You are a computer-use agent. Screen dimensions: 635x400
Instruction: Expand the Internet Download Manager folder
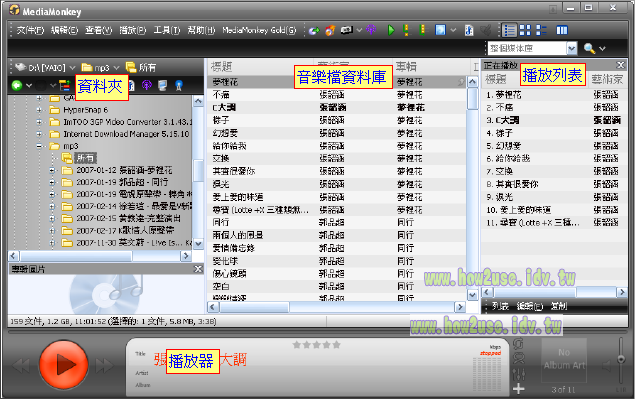[39, 132]
